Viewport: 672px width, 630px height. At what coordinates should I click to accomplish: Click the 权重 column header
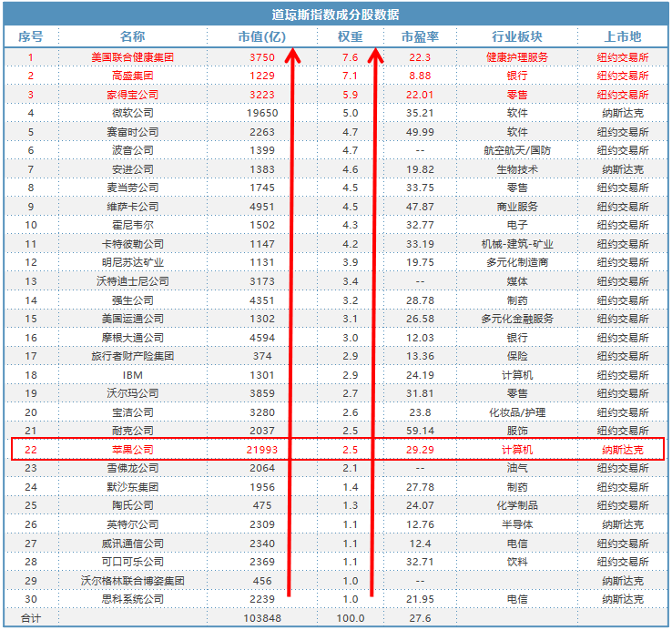351,36
